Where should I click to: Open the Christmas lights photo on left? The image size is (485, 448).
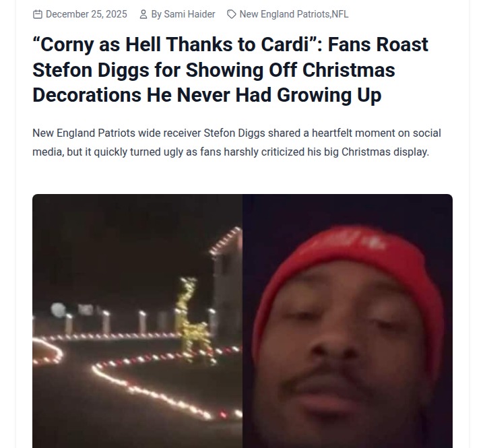tap(137, 321)
